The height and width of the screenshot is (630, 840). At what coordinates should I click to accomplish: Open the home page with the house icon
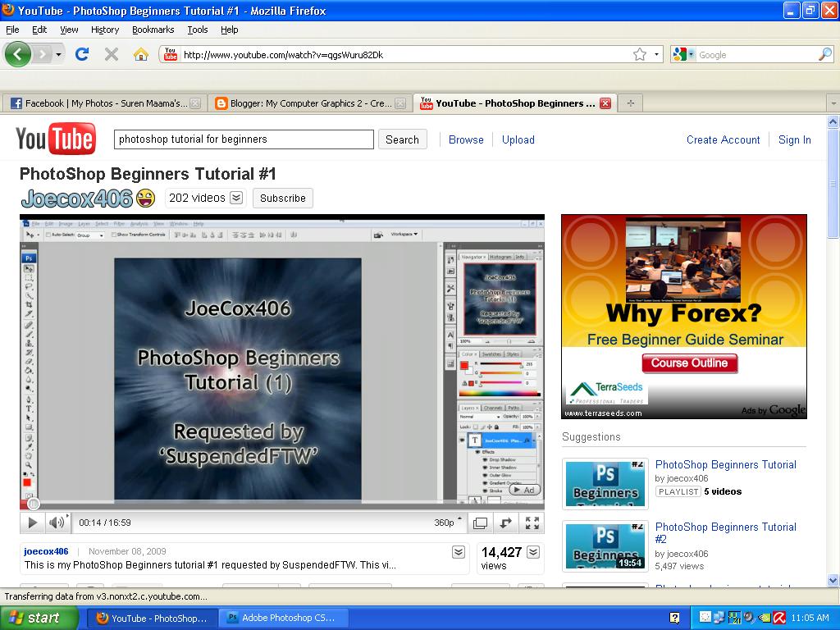point(141,54)
